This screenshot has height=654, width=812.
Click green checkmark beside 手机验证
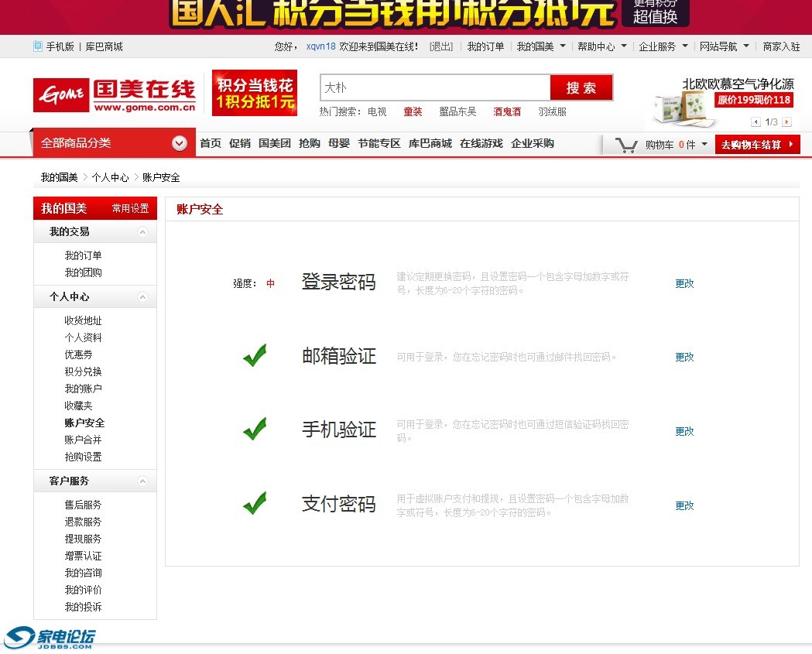coord(254,430)
